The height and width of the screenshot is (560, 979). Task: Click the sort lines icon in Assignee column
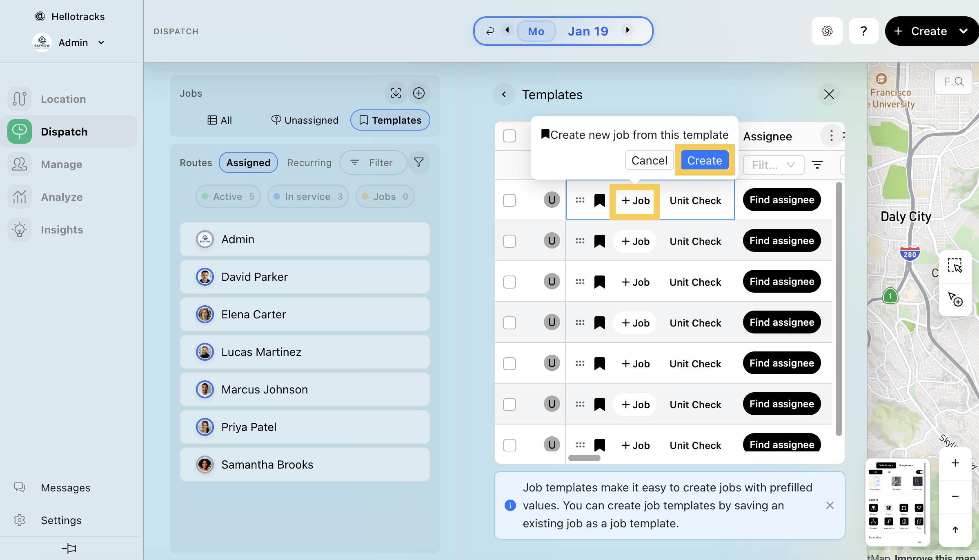pyautogui.click(x=817, y=165)
